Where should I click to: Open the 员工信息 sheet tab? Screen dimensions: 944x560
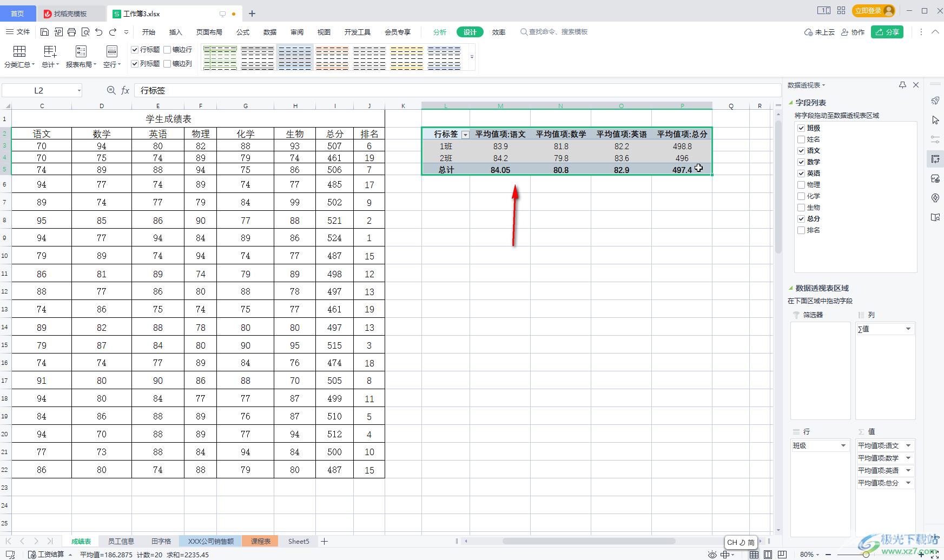point(121,541)
